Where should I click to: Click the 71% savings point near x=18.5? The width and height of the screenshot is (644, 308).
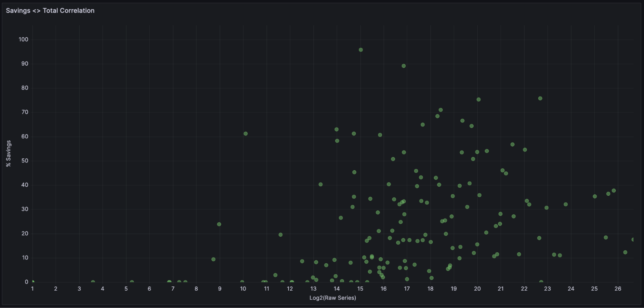(x=441, y=110)
